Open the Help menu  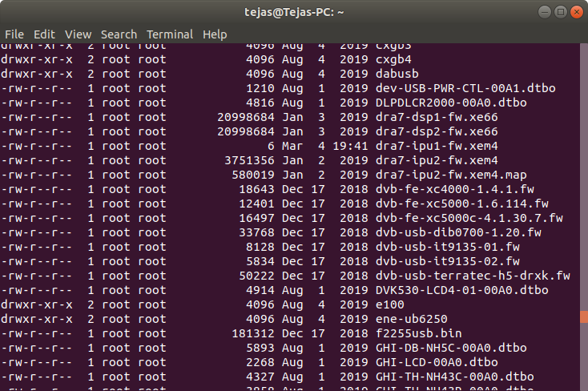pos(215,34)
